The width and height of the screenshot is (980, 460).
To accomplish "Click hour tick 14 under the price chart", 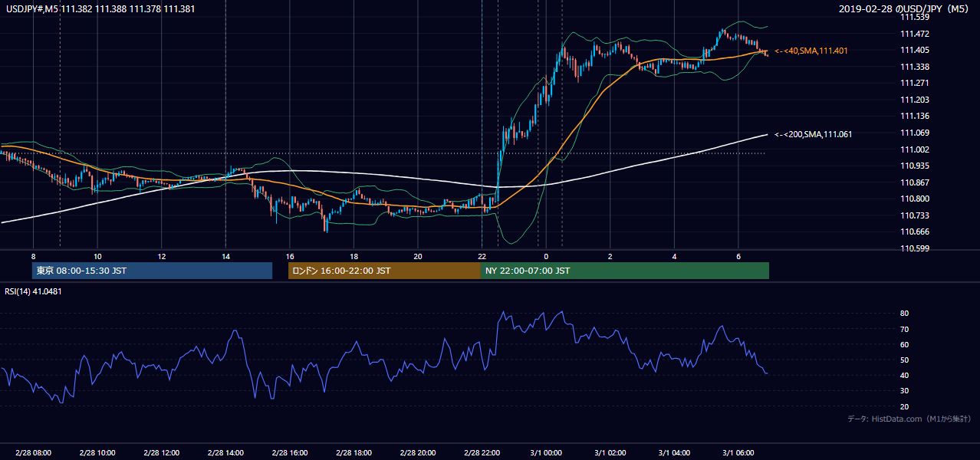I will point(225,256).
